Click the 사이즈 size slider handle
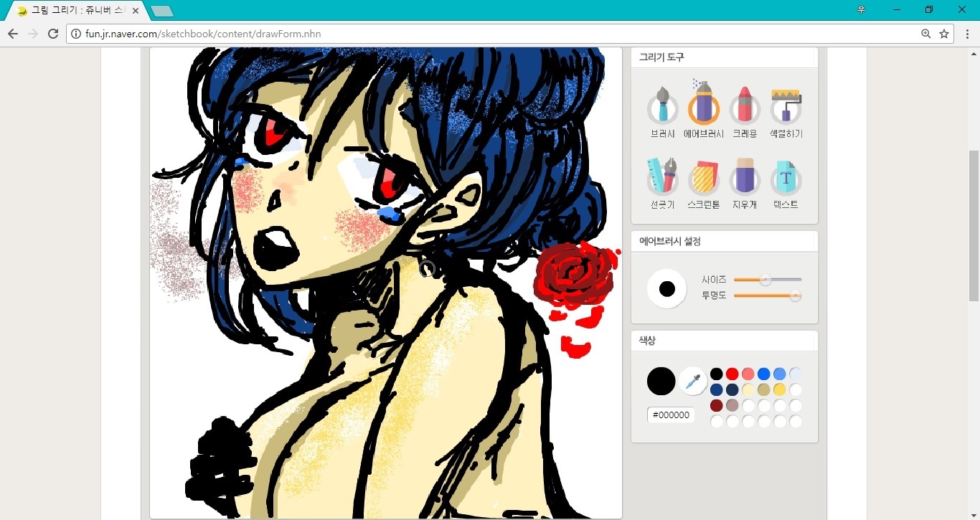980x520 pixels. [x=765, y=280]
